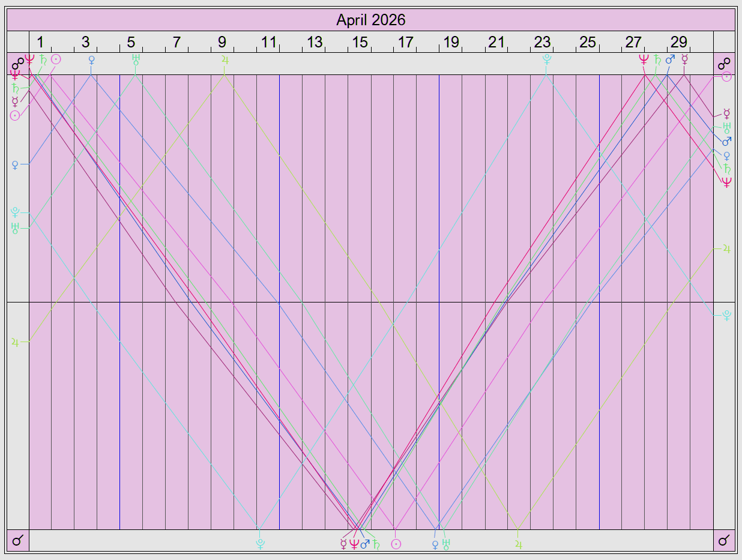Screen dimensions: 742x560
Task: Click the opposition symbol in the top-left corner
Action: 18,63
